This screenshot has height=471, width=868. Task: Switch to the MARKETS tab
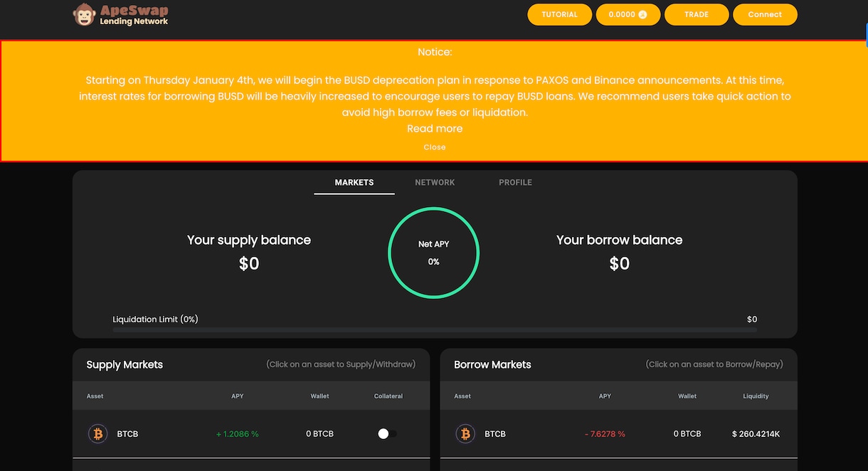[x=354, y=183]
